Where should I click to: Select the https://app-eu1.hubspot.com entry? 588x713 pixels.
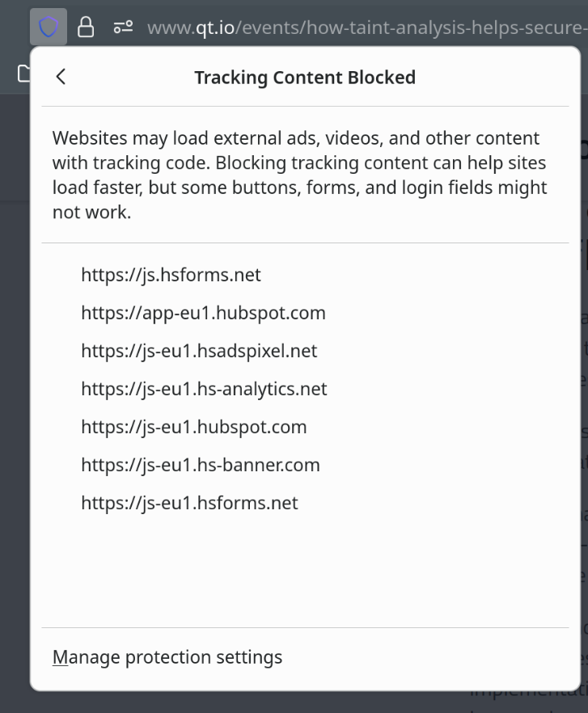pos(203,313)
